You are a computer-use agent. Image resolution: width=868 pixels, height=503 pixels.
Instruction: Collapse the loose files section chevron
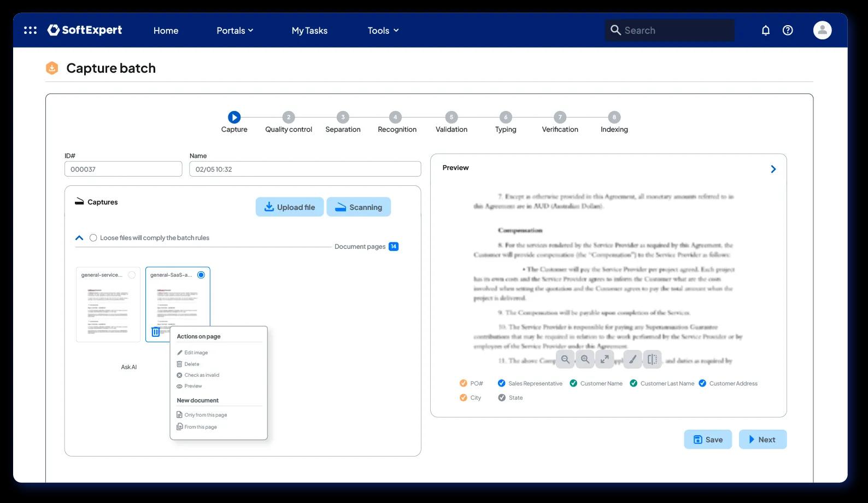79,238
